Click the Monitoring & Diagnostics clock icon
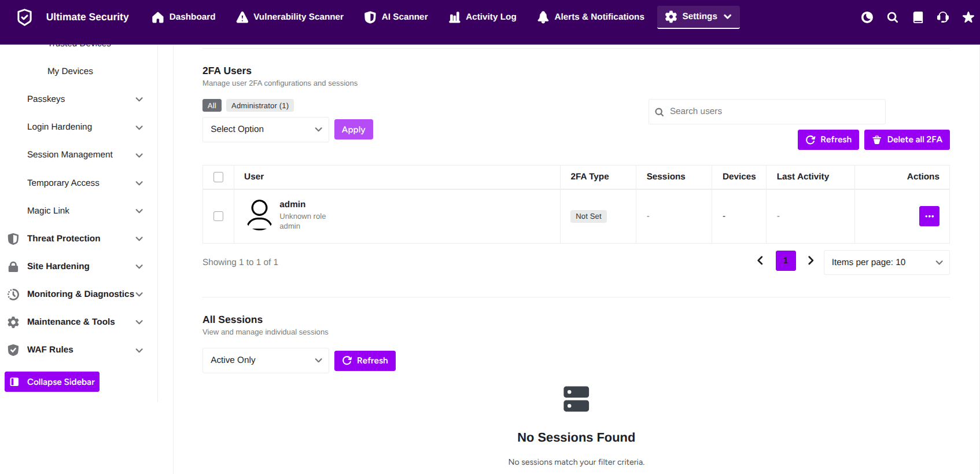The image size is (980, 474). tap(13, 294)
